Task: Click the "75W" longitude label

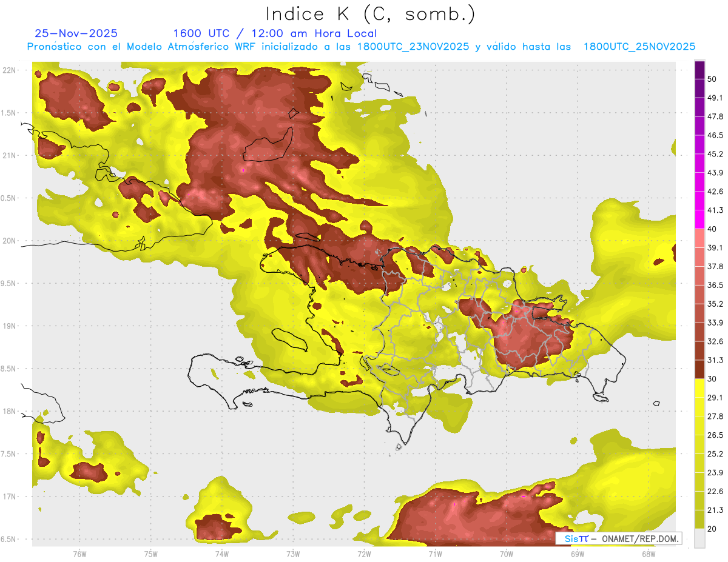Action: [150, 554]
